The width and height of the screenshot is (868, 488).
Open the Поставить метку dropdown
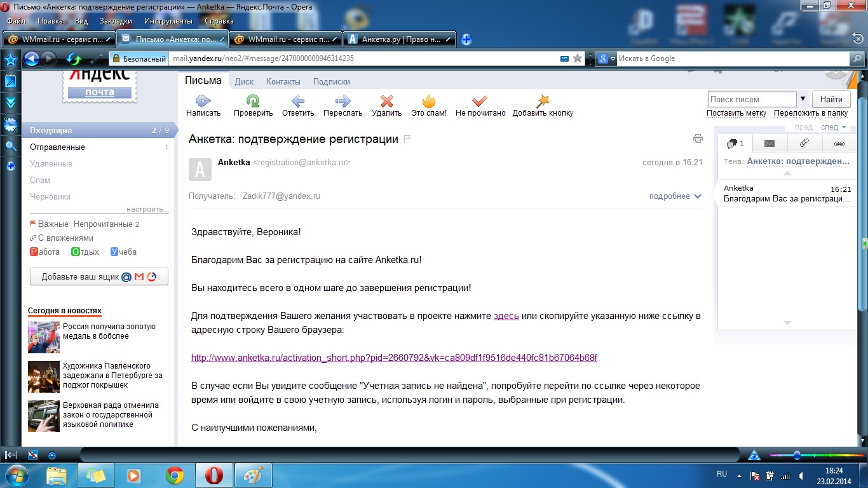click(736, 113)
